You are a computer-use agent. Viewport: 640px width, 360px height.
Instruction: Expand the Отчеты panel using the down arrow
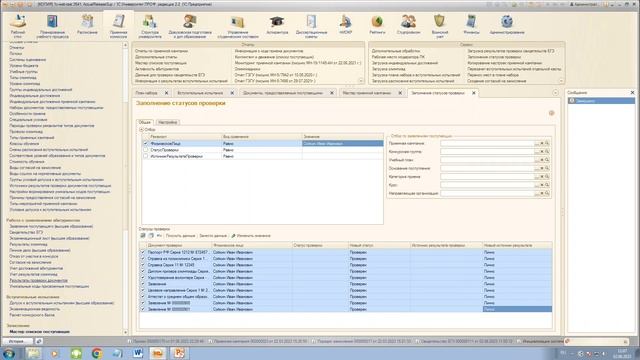pyautogui.click(x=360, y=81)
